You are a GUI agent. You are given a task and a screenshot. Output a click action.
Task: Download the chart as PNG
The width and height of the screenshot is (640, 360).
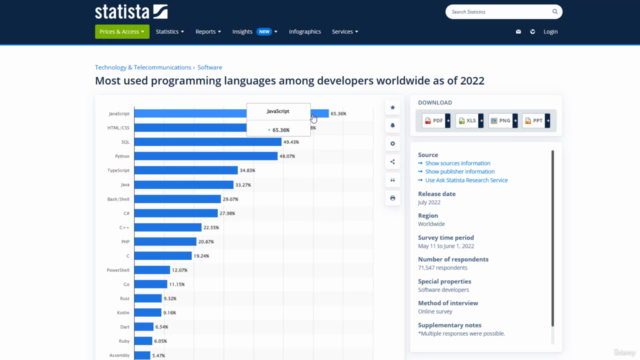point(500,121)
